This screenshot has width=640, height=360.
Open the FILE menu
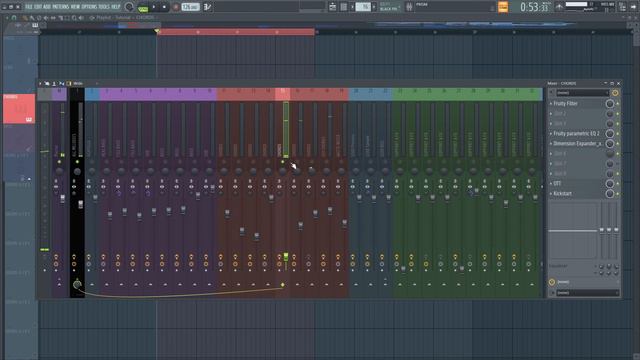tap(29, 7)
